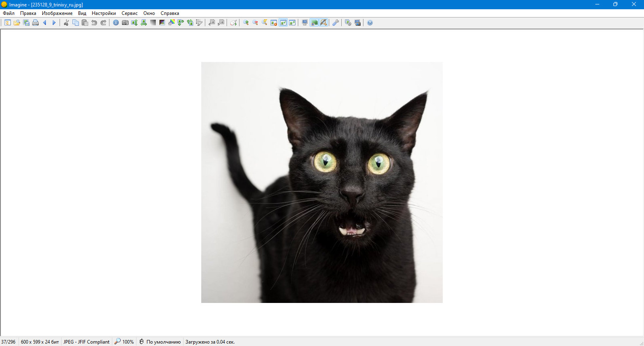
Task: Open help using the question mark icon
Action: point(370,23)
